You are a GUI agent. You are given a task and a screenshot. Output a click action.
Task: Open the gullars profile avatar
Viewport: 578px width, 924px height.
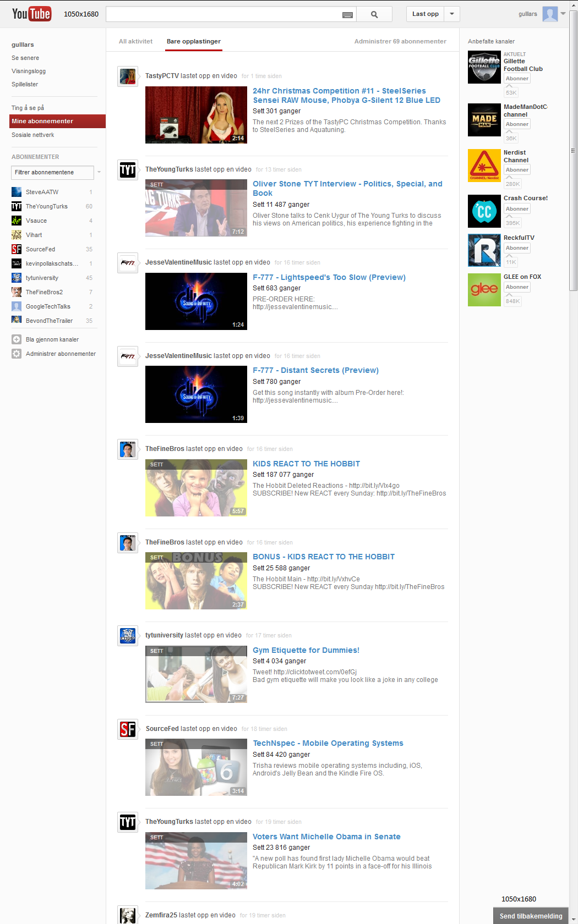click(x=550, y=14)
